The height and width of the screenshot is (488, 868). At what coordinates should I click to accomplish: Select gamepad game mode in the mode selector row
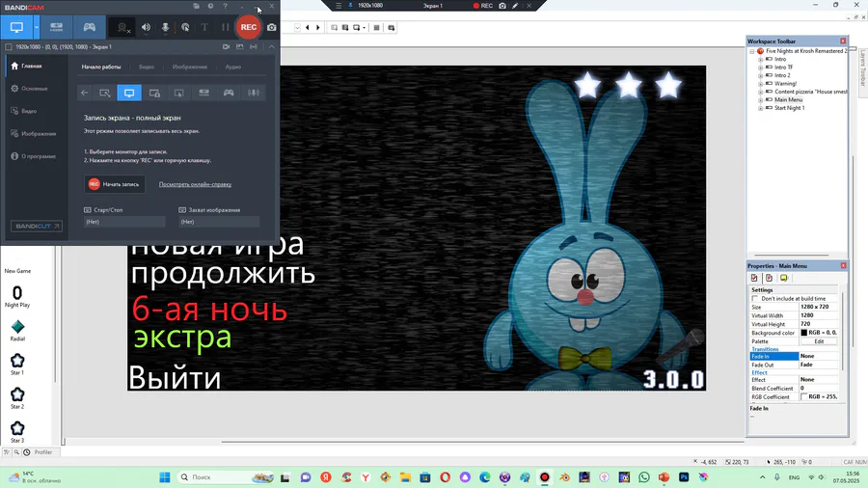point(228,93)
